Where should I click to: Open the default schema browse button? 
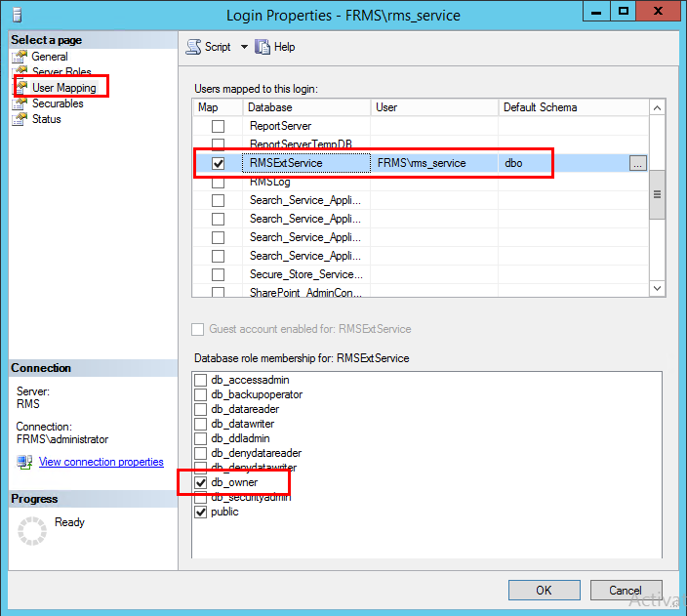[x=637, y=164]
